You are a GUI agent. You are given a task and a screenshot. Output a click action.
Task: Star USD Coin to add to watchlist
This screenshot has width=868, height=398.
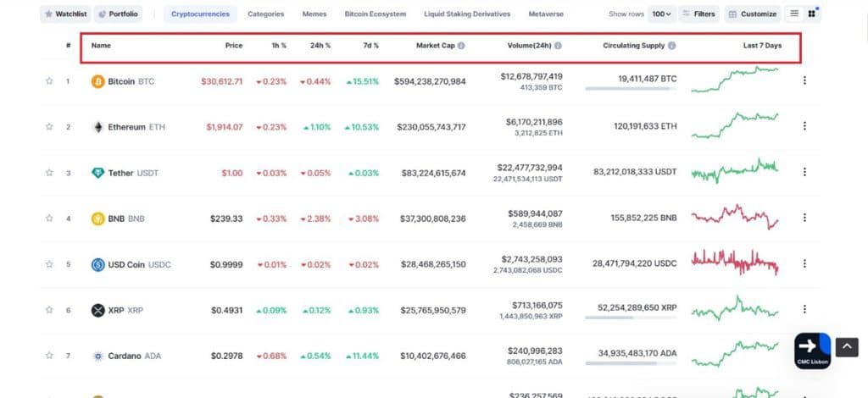(49, 264)
